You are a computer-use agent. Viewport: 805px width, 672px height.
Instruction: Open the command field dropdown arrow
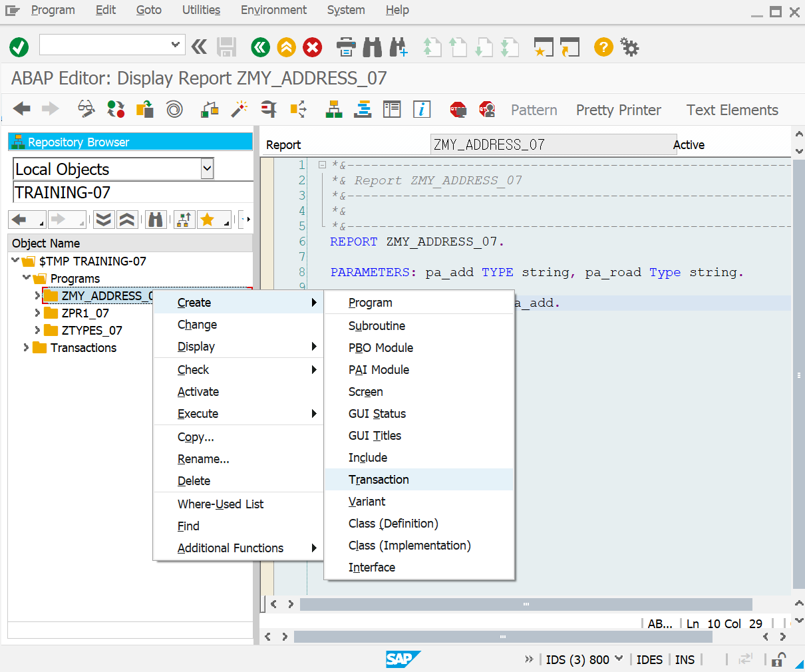pyautogui.click(x=175, y=45)
